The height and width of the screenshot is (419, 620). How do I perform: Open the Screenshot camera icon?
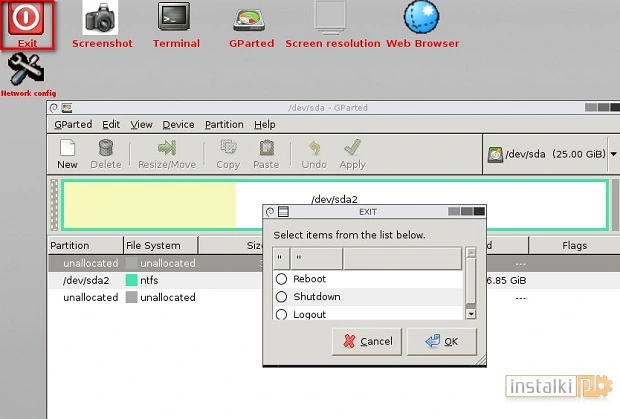pyautogui.click(x=101, y=20)
